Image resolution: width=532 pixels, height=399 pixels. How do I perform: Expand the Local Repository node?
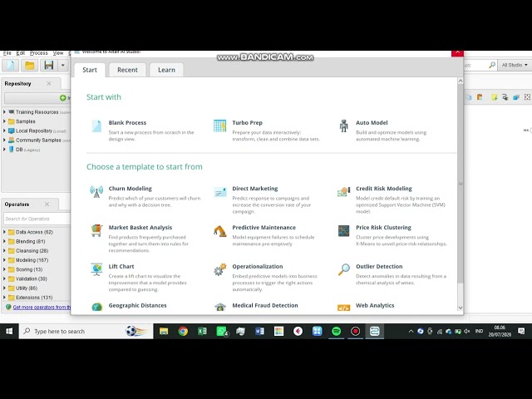click(x=4, y=131)
